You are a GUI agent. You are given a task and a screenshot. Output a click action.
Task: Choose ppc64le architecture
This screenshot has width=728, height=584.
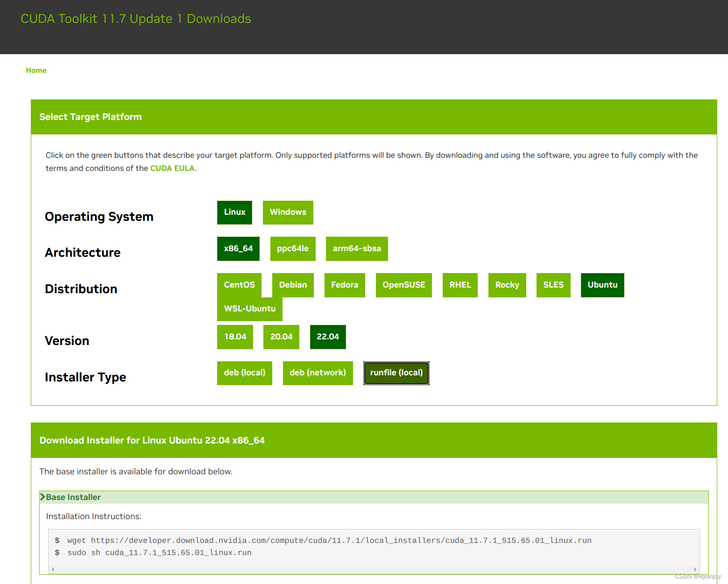[293, 249]
